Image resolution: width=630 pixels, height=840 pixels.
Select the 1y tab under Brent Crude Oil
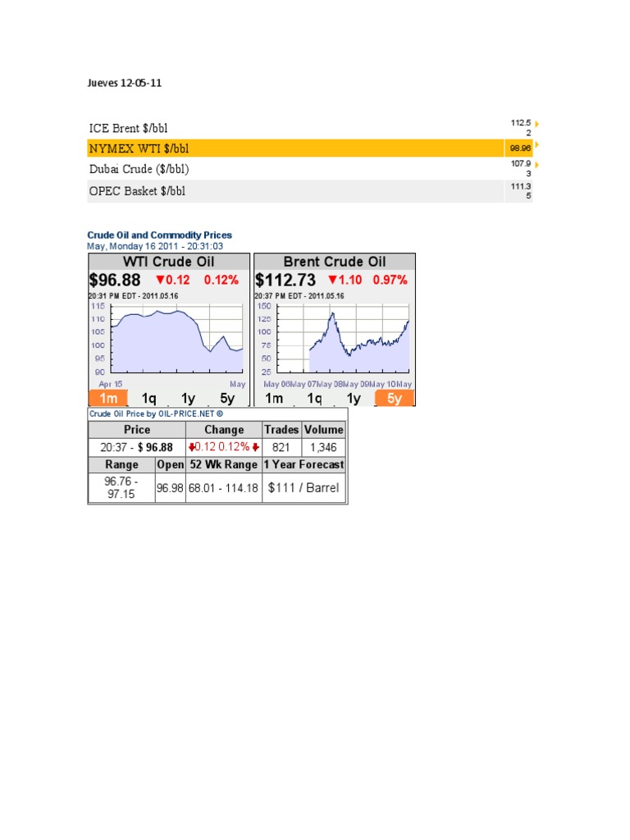353,398
